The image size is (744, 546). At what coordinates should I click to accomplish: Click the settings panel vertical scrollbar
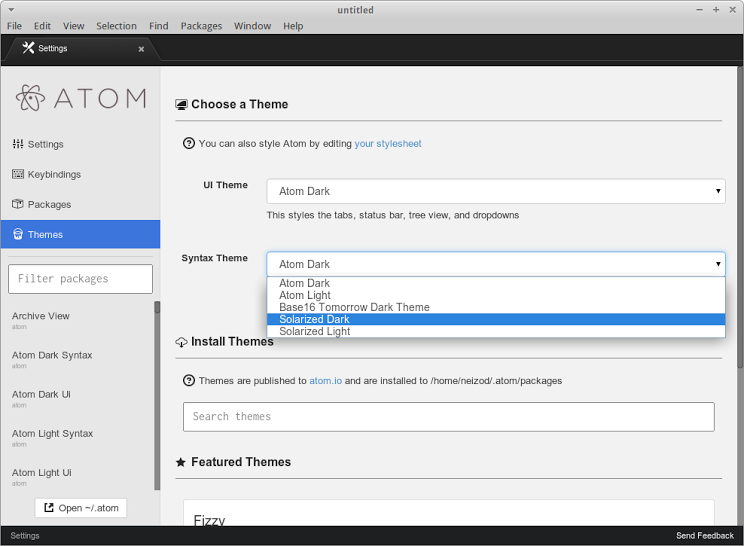(740, 218)
